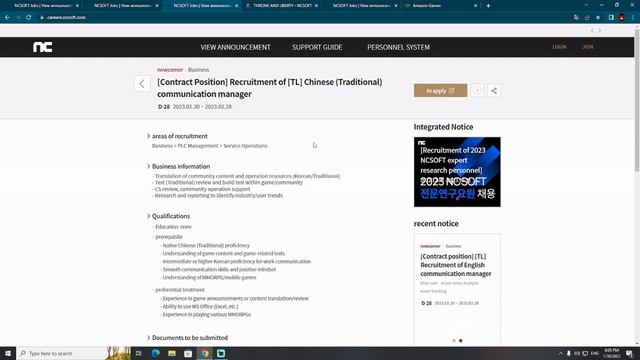Open Windows Start menu
Image resolution: width=640 pixels, height=360 pixels.
(8, 353)
